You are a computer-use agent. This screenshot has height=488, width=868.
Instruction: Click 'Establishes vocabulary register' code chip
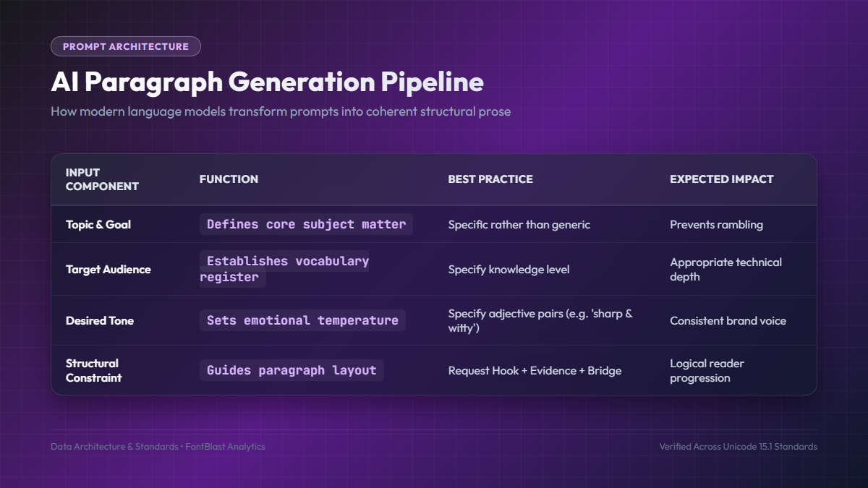(284, 269)
